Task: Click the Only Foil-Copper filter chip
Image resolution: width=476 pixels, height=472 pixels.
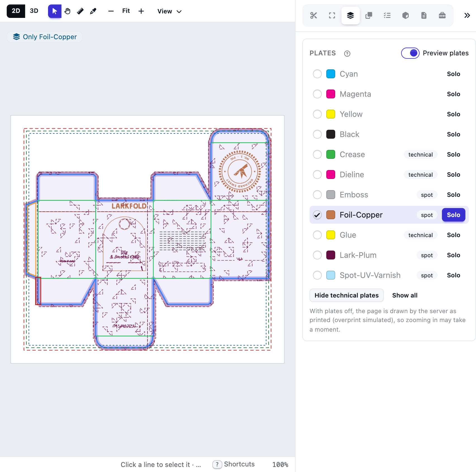Action: tap(45, 37)
